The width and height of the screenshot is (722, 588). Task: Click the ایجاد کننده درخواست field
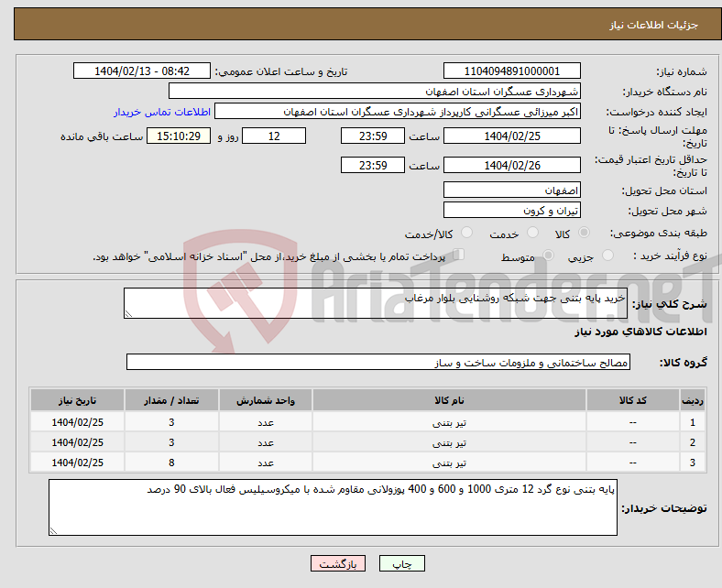coord(398,112)
